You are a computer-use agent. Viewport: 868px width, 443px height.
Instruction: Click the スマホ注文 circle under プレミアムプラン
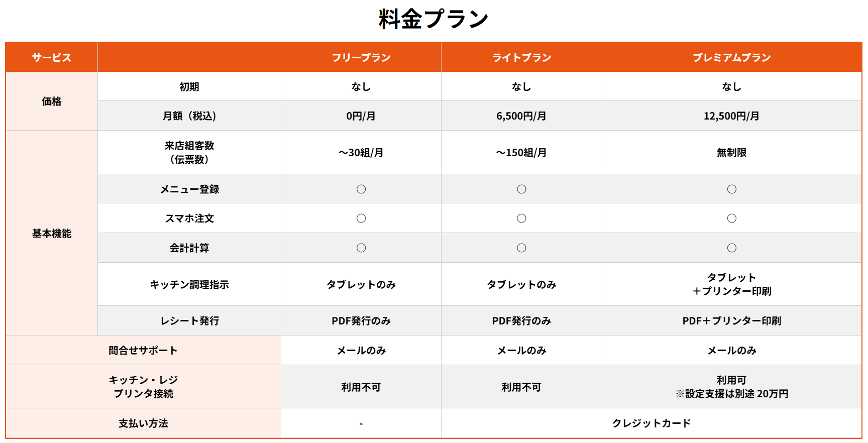731,218
